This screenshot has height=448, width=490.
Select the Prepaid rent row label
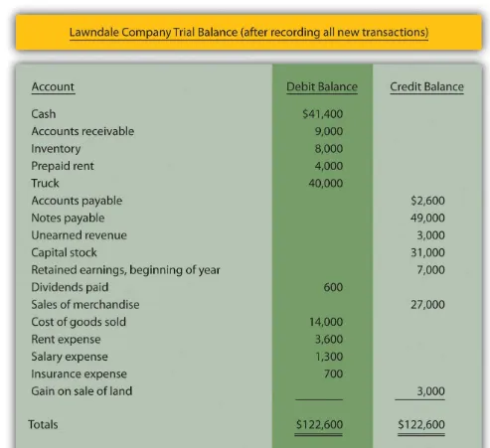[63, 166]
